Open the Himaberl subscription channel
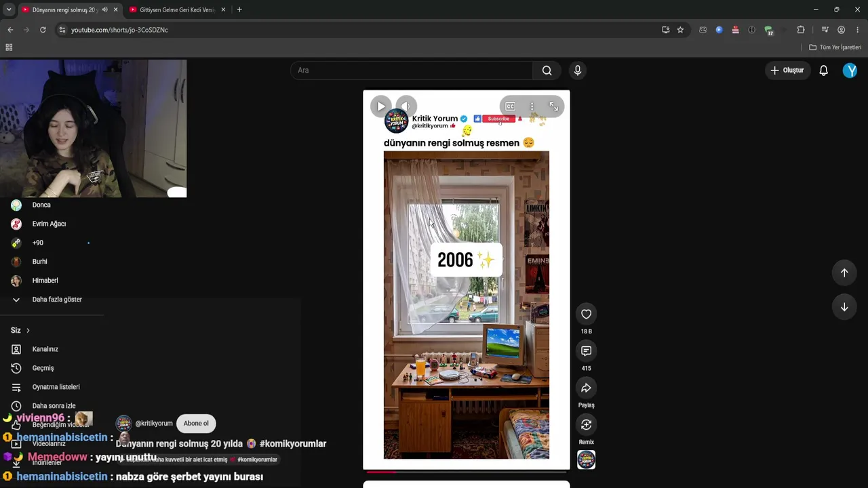The width and height of the screenshot is (868, 488). pos(46,281)
